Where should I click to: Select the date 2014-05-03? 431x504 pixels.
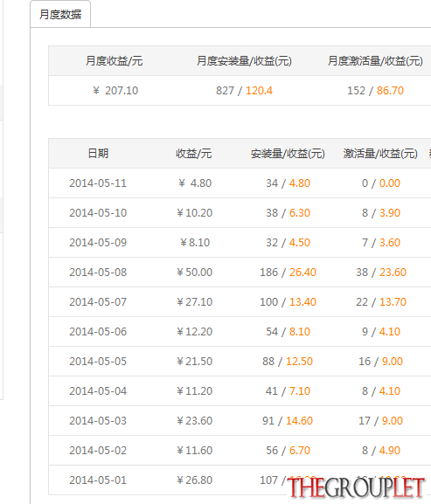(x=98, y=421)
